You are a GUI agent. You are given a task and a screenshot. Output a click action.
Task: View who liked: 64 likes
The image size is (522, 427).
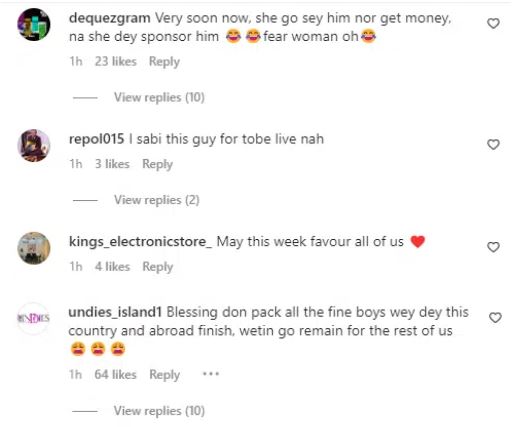point(115,374)
